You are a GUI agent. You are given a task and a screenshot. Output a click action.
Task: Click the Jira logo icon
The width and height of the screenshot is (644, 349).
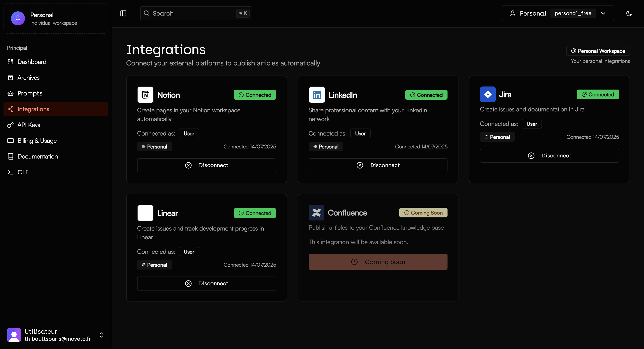click(488, 94)
